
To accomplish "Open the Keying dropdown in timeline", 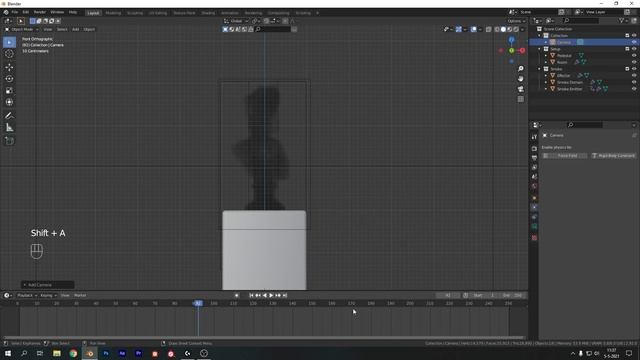I will tap(48, 295).
